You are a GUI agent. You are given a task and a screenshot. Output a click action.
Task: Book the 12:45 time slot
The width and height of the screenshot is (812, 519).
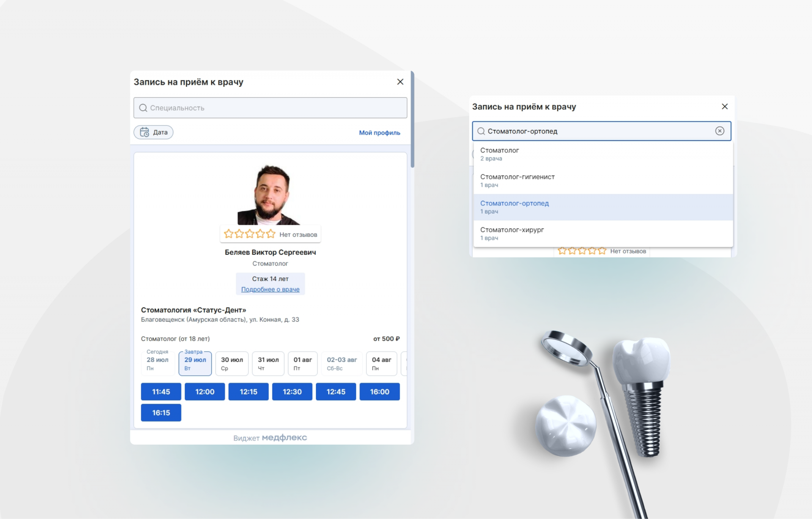pos(336,392)
